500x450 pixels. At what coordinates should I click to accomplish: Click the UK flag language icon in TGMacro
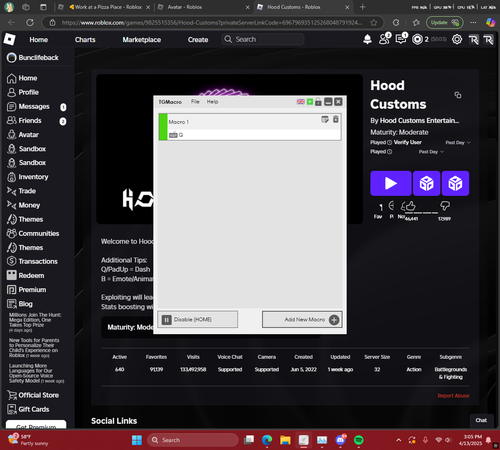[x=301, y=102]
